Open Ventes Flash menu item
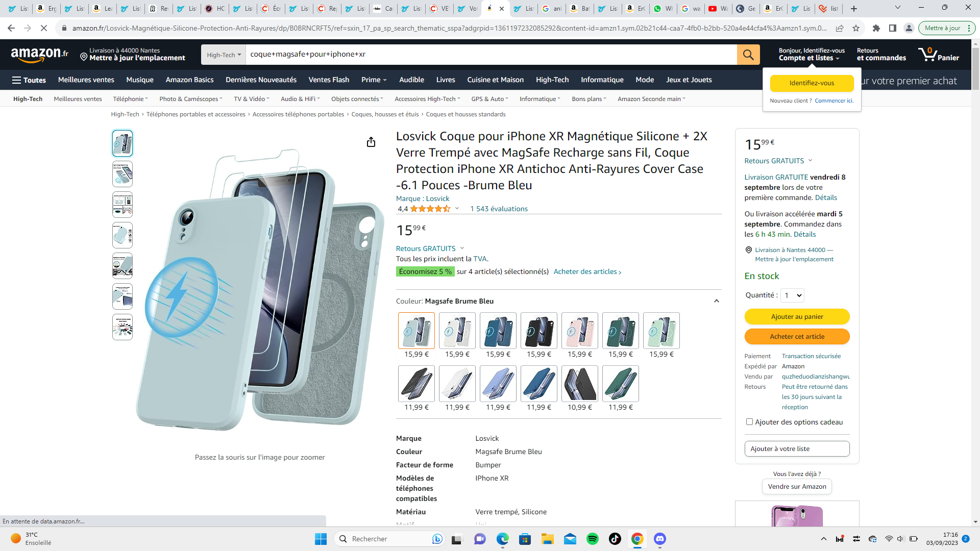Viewport: 980px width, 551px height. point(329,80)
